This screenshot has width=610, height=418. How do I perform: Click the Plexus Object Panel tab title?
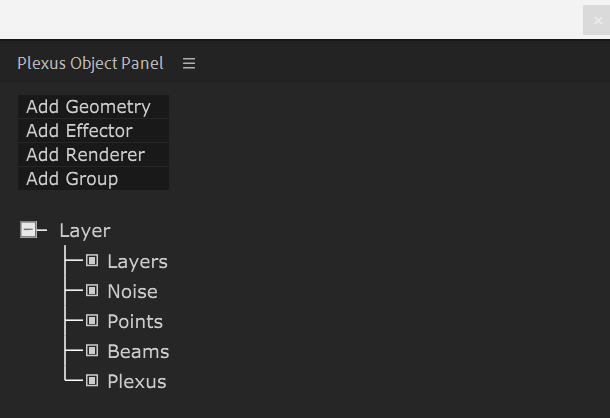pyautogui.click(x=90, y=63)
